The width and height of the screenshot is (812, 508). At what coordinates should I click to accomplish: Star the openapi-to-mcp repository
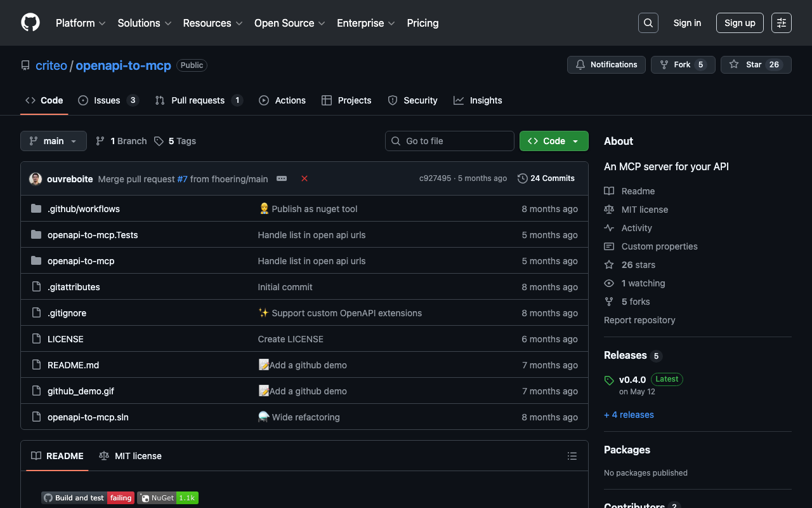(756, 65)
